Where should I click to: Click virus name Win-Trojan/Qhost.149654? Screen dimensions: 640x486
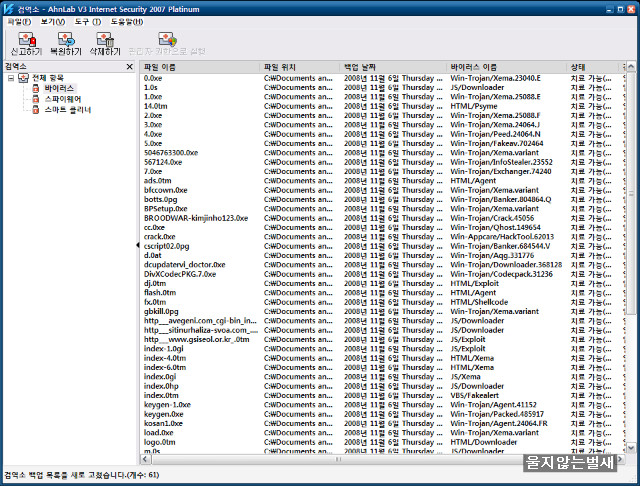click(x=496, y=227)
